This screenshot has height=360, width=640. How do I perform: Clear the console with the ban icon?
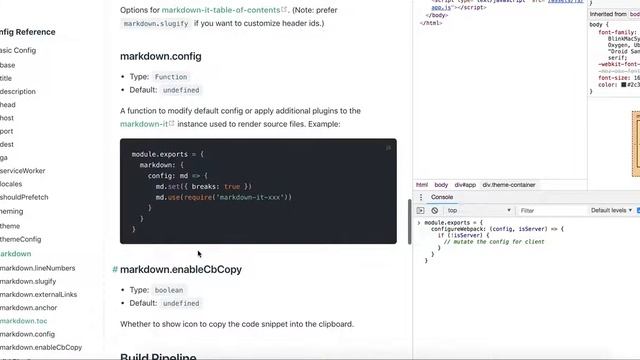435,211
